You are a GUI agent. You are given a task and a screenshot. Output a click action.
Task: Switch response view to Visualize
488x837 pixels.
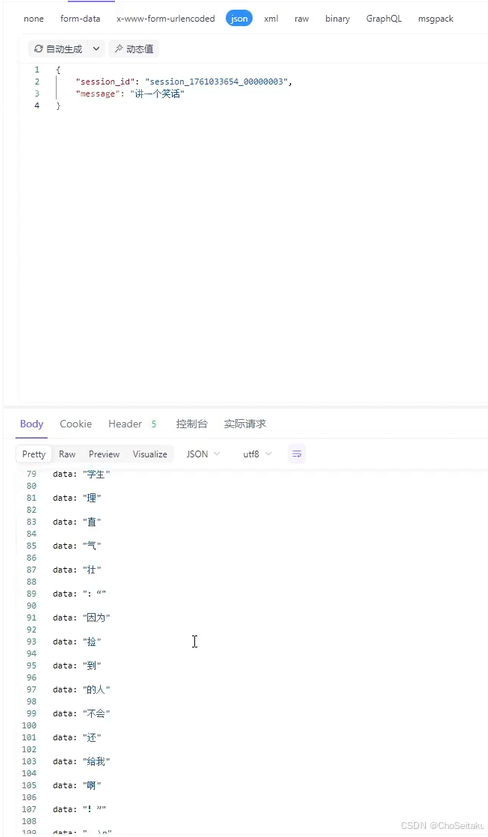click(x=150, y=454)
